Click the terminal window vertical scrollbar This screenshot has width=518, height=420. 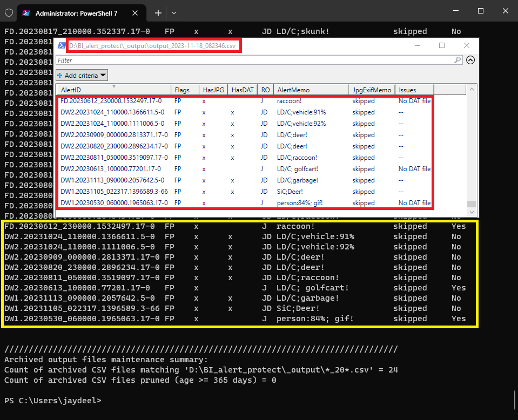pos(515,400)
